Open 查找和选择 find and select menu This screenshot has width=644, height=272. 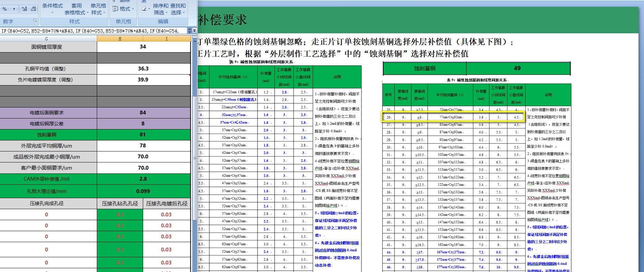[178, 9]
